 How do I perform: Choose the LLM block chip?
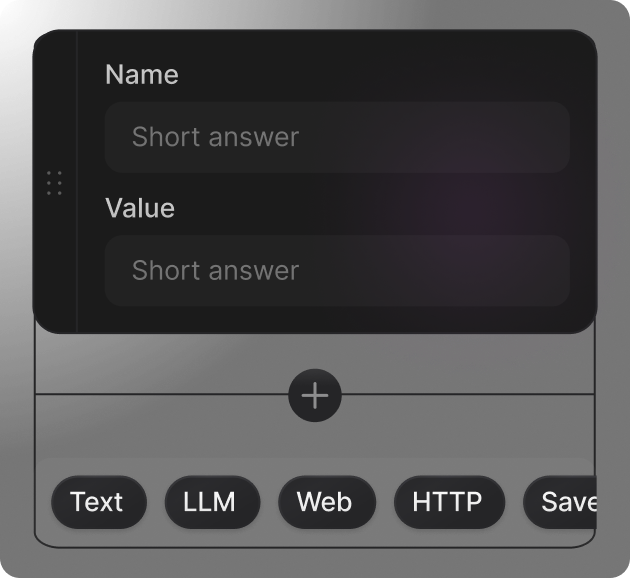(211, 502)
